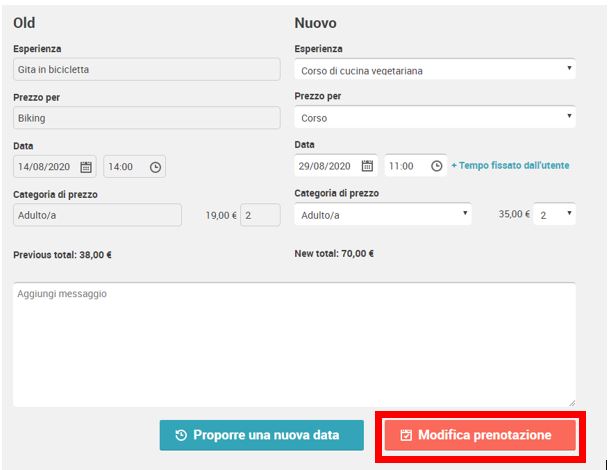Click the new date field 29/08/2020
Screen dimensions: 611x470
336,166
